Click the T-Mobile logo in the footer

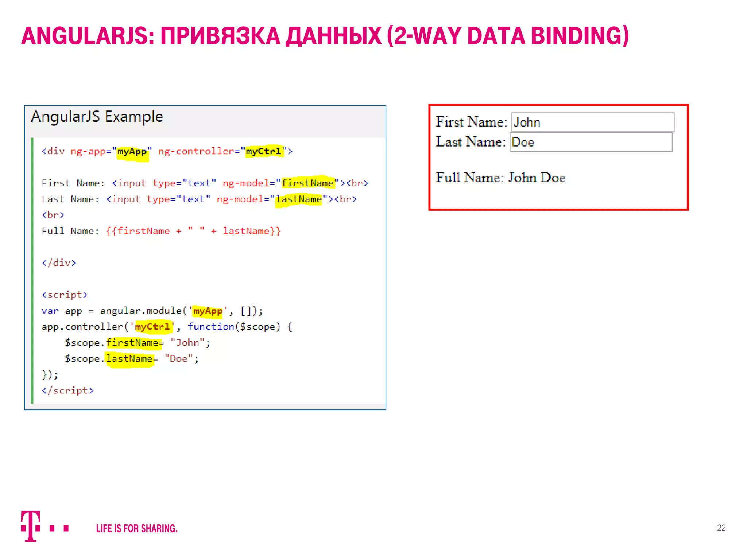click(x=45, y=526)
